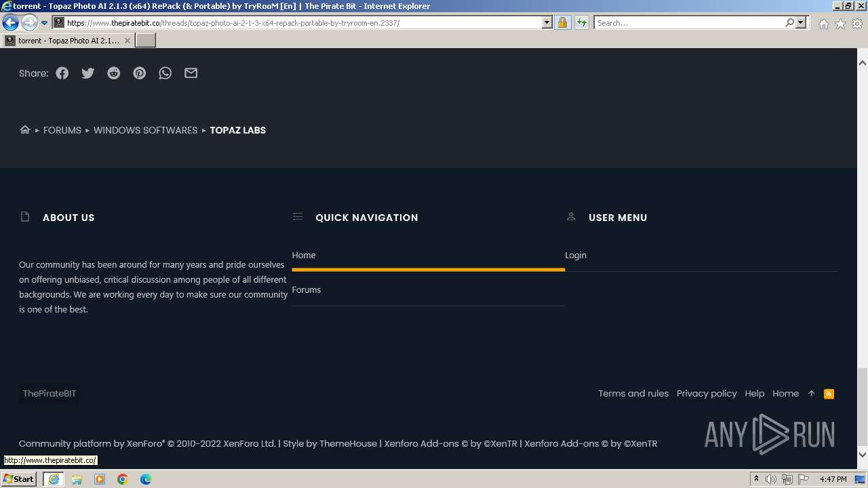
Task: Show hidden tray icons arrow
Action: pyautogui.click(x=756, y=479)
